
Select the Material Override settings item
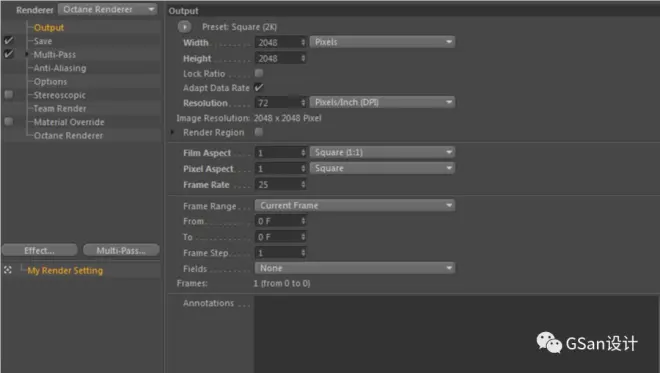(x=69, y=122)
